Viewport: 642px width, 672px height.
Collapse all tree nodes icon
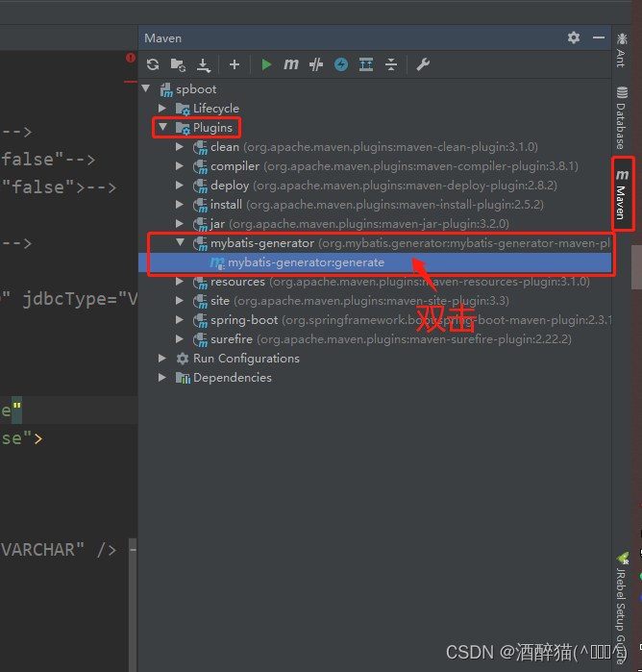(391, 64)
